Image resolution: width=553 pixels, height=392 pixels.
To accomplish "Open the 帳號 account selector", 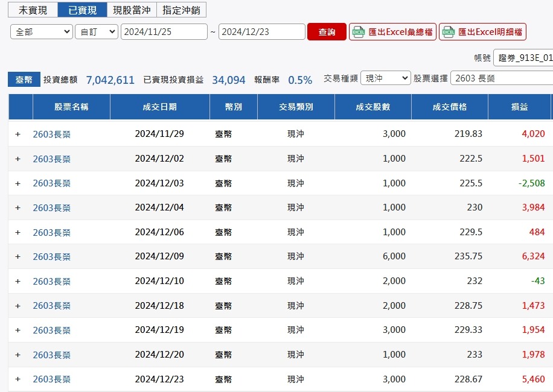I will coord(523,58).
